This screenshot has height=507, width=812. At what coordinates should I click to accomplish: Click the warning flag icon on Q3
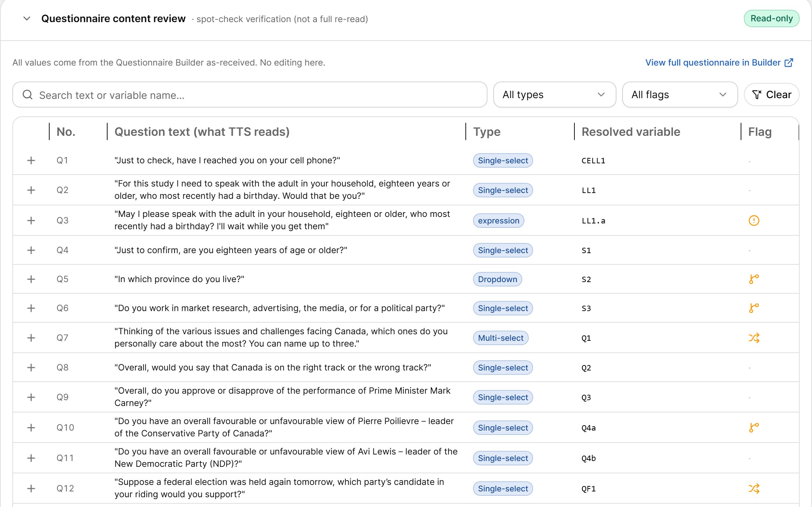[x=754, y=221]
